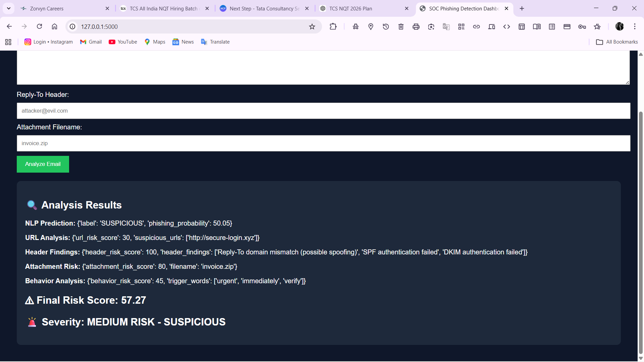Open Chrome three-dot menu
Viewport: 644px width, 362px height.
pyautogui.click(x=635, y=26)
